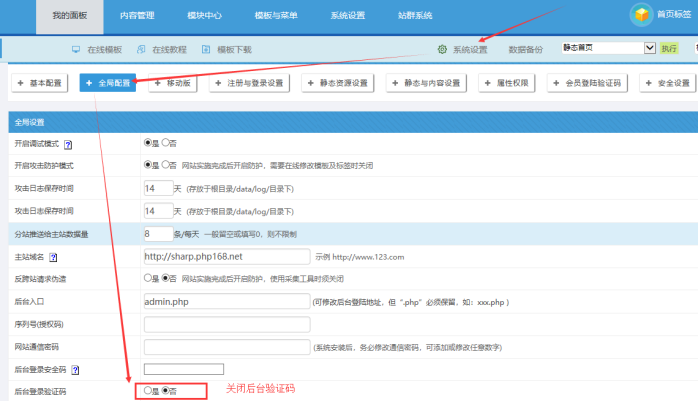Click the 首页标签 cube logo icon
Image resolution: width=698 pixels, height=401 pixels.
click(641, 14)
